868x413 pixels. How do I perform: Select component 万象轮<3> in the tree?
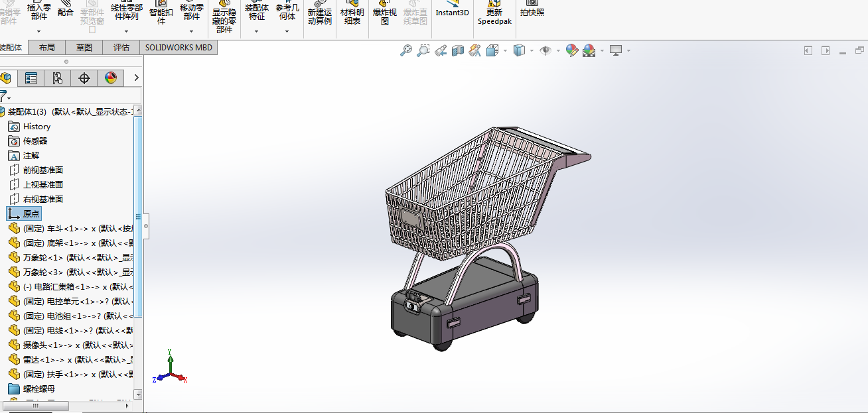coord(70,272)
